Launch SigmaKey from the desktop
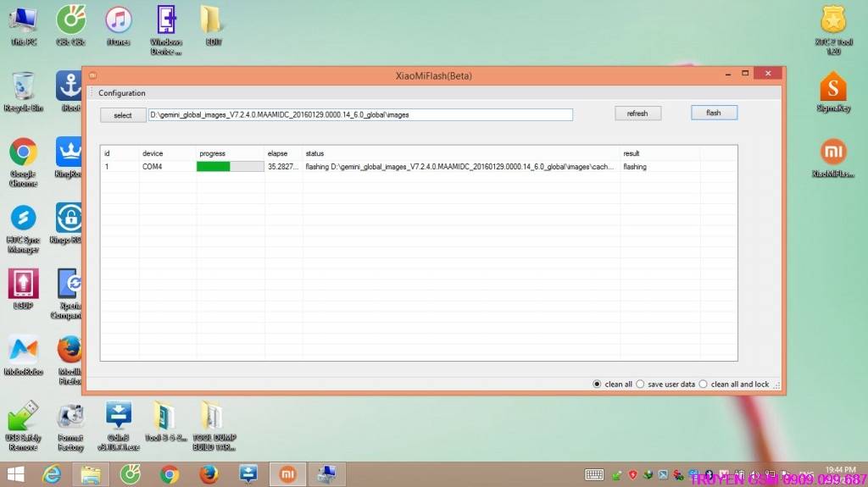The height and width of the screenshot is (487, 868). pos(833,91)
